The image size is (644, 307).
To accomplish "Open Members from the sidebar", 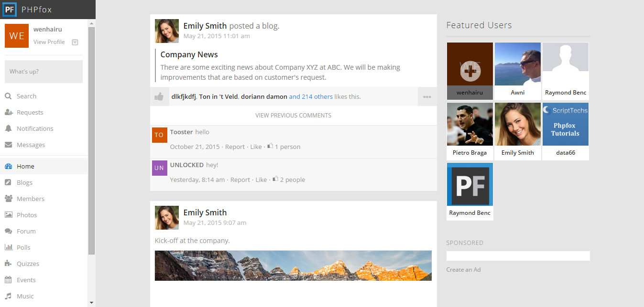I will point(44,199).
